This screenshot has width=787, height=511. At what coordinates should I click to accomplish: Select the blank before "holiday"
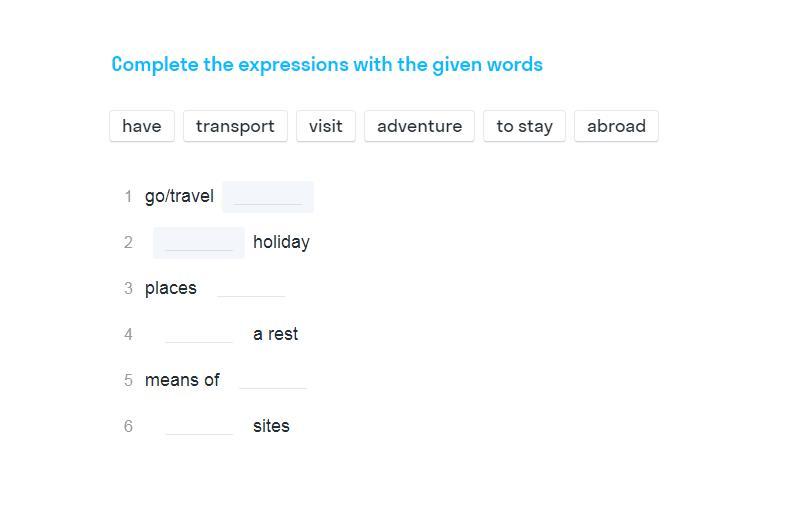pos(199,243)
